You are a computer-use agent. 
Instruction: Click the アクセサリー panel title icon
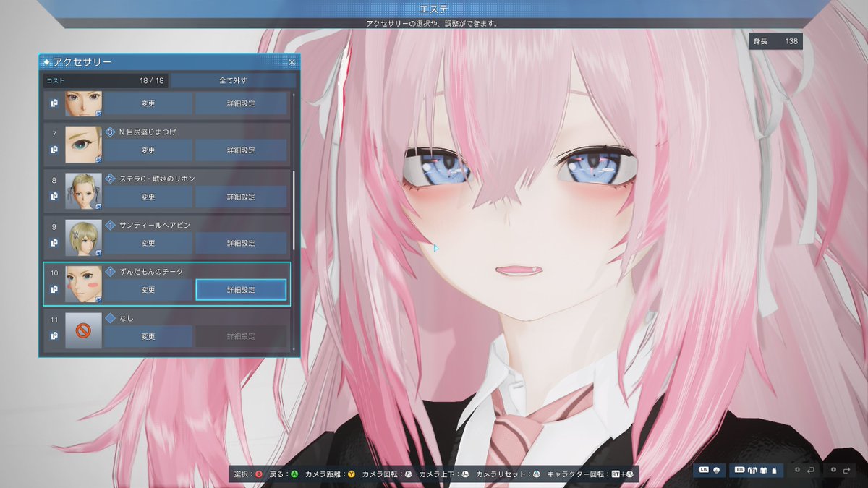(x=47, y=62)
